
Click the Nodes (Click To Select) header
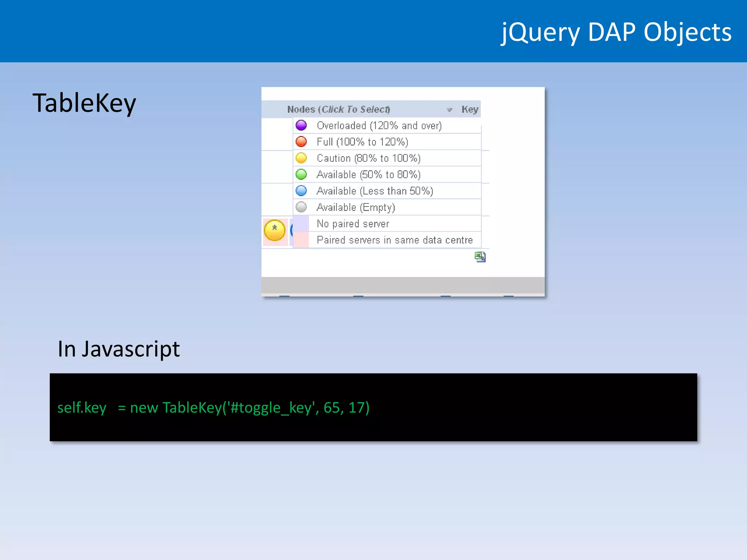pyautogui.click(x=338, y=109)
